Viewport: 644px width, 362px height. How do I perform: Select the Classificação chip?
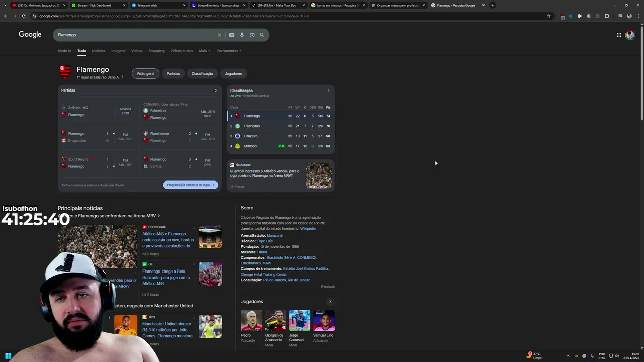(x=202, y=74)
